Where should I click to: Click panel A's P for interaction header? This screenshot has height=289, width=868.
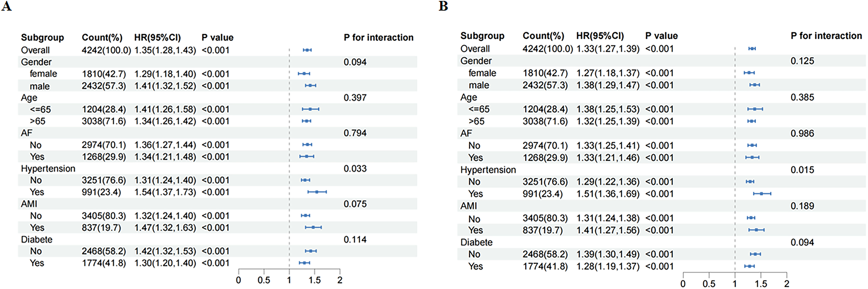[378, 37]
